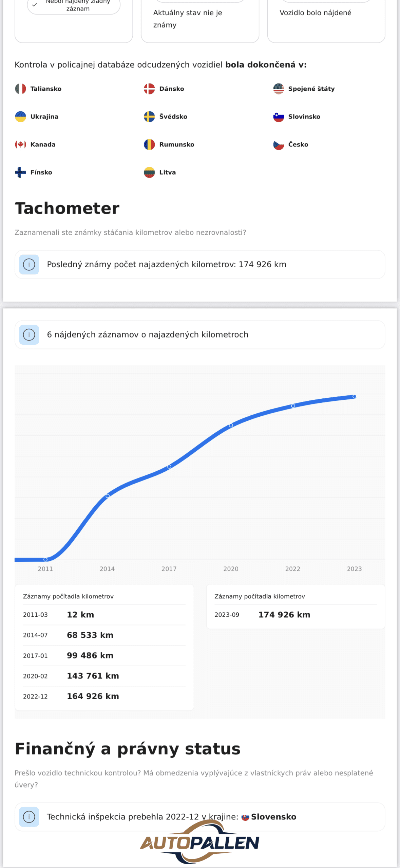This screenshot has width=400, height=868.
Task: Click info icon beside technical inspection note
Action: pyautogui.click(x=29, y=817)
